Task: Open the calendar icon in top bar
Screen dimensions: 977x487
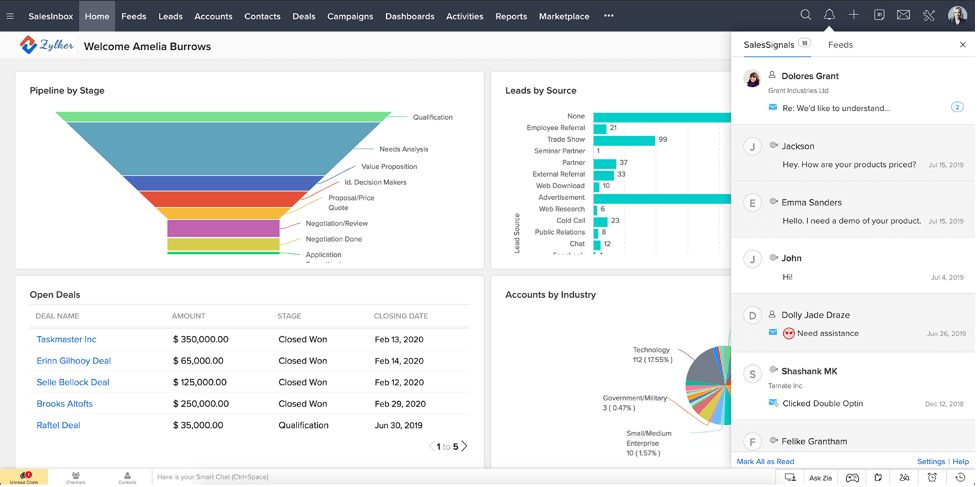Action: pyautogui.click(x=879, y=16)
